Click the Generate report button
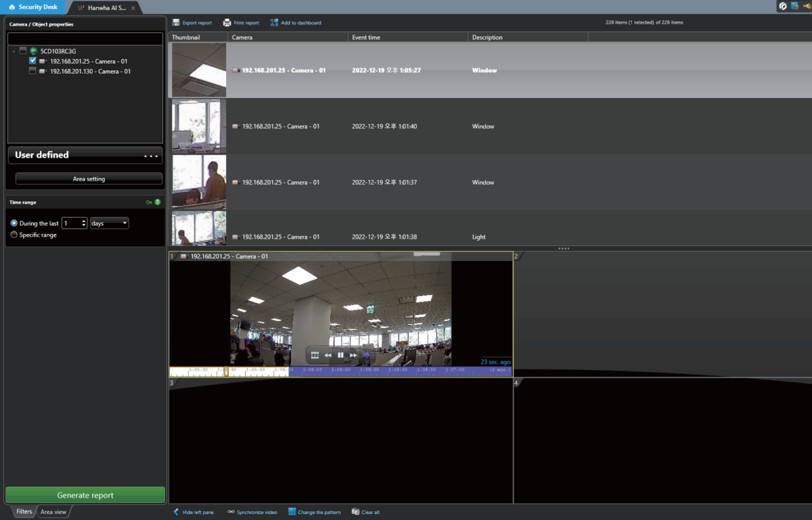 85,495
